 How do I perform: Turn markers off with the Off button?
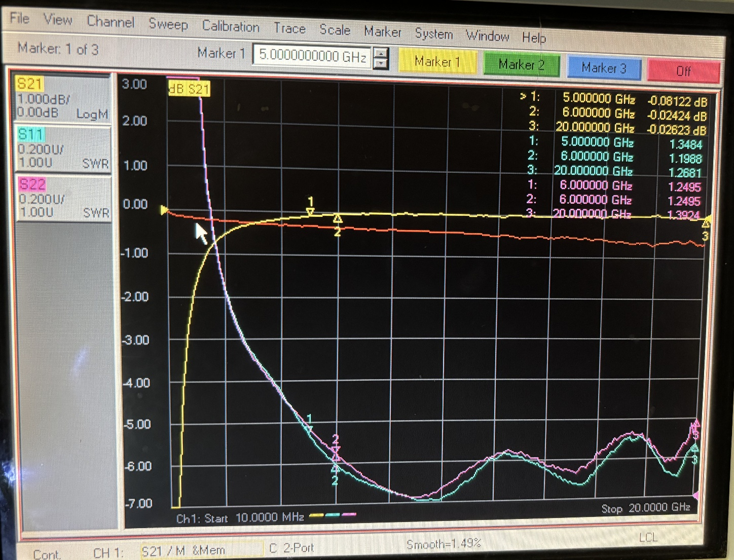684,71
